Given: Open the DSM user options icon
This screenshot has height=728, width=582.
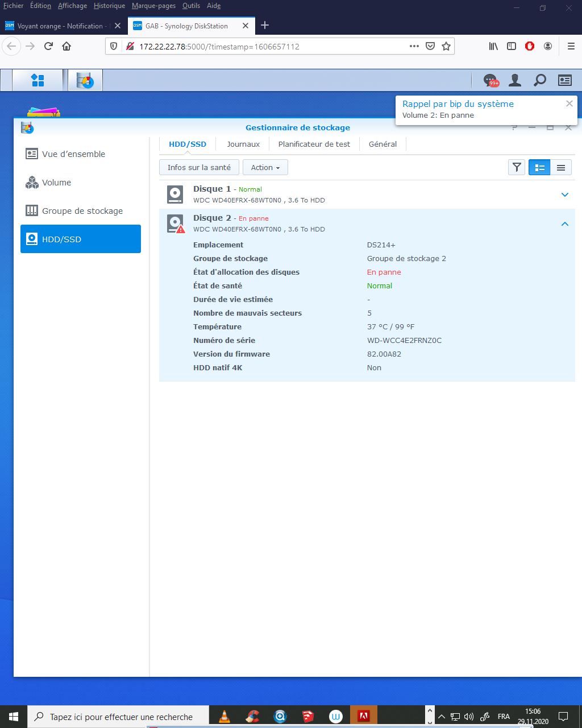Looking at the screenshot, I should 515,81.
